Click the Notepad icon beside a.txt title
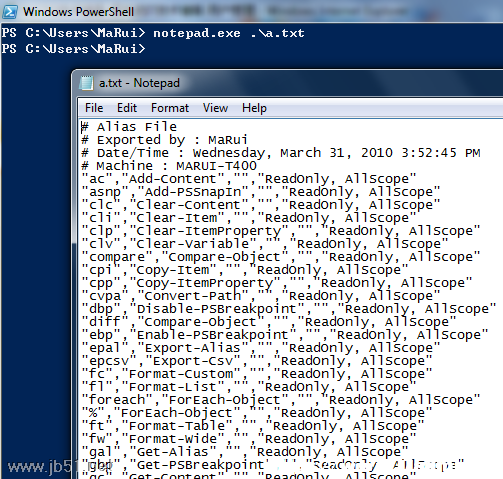The image size is (503, 479). point(86,83)
